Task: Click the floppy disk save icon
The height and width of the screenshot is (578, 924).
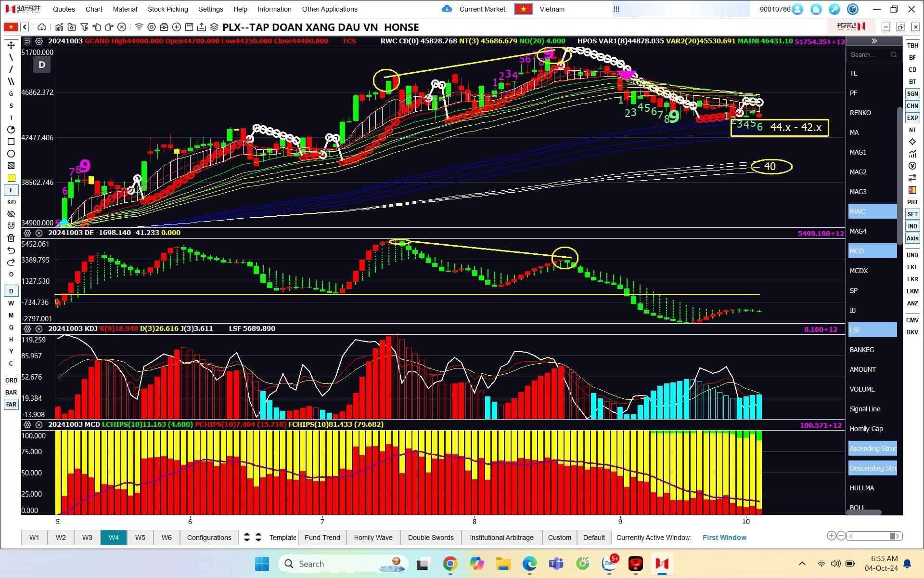Action: coord(189,27)
